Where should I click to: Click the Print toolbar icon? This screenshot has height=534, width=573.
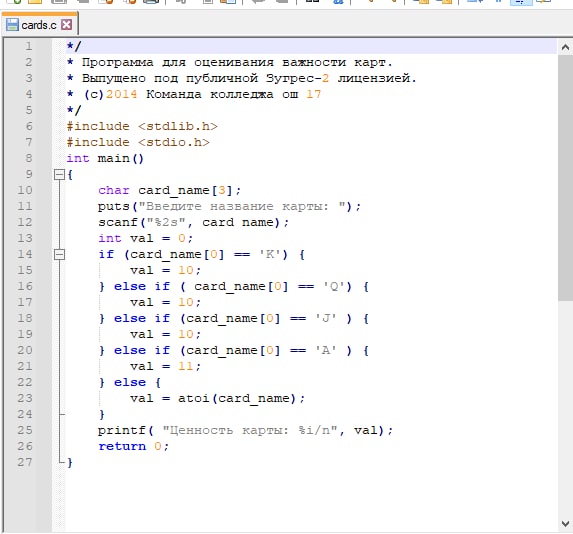[151, 1]
